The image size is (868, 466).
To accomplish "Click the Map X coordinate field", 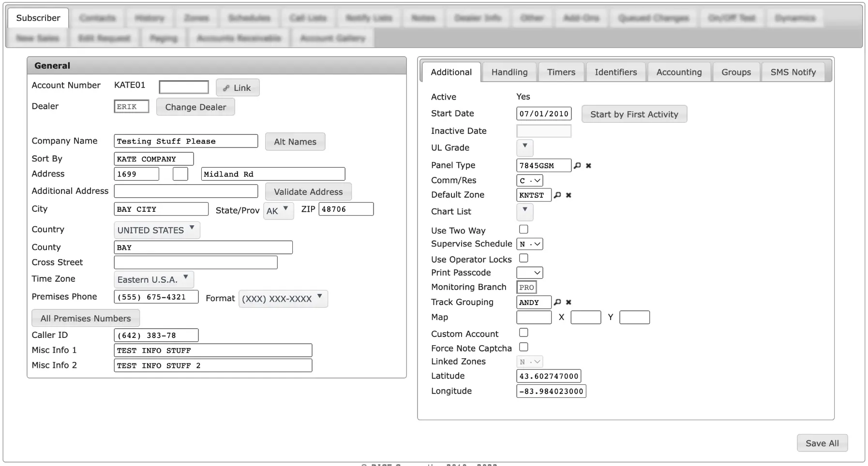I will 585,317.
